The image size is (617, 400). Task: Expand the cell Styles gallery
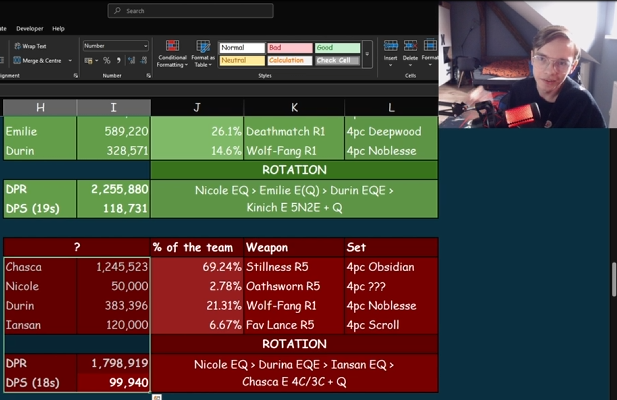click(x=367, y=54)
